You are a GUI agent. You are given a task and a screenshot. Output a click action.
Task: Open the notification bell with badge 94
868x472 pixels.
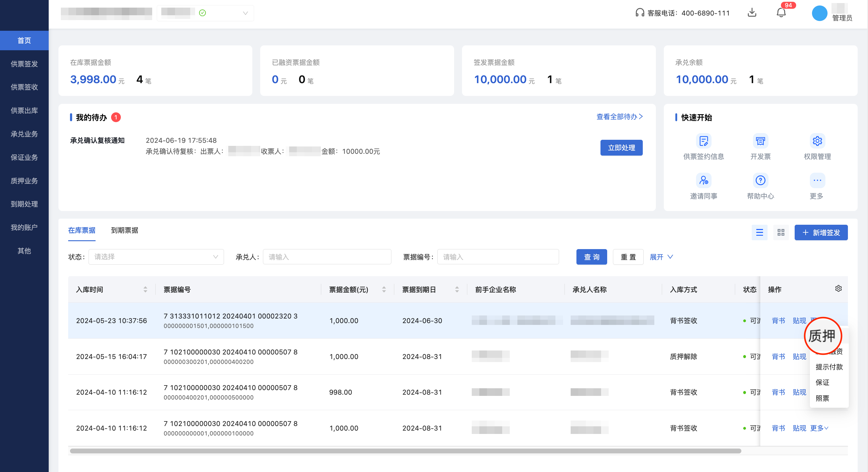pos(781,13)
